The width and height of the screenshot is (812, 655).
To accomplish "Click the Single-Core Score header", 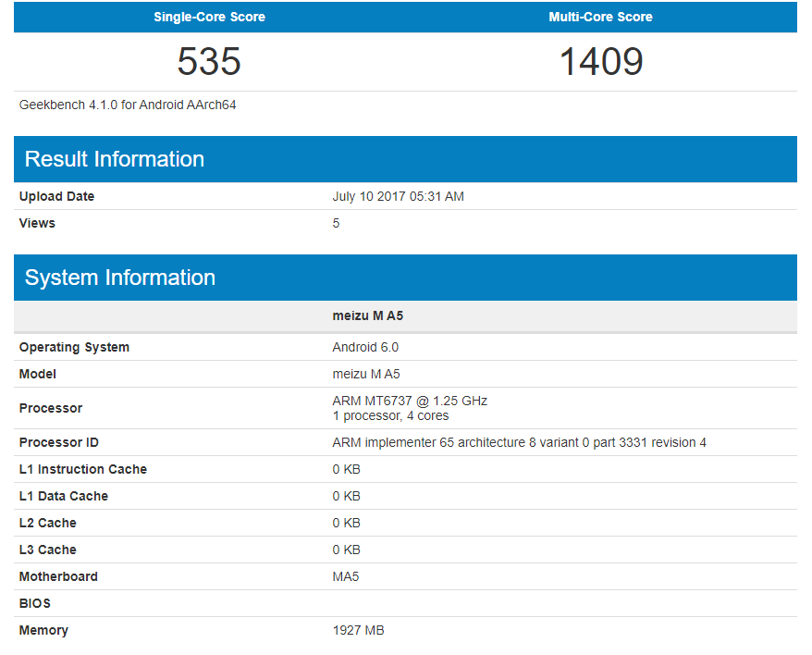I will pos(209,17).
